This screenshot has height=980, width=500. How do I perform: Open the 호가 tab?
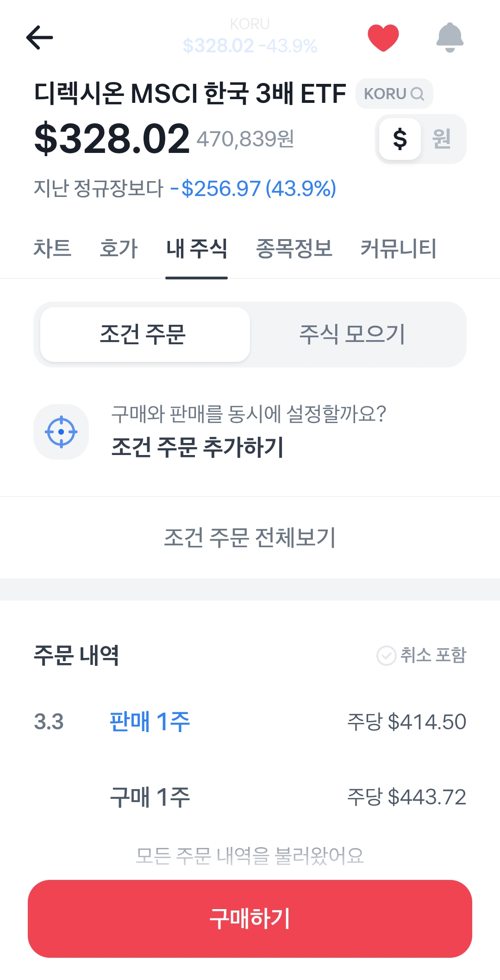coord(119,248)
